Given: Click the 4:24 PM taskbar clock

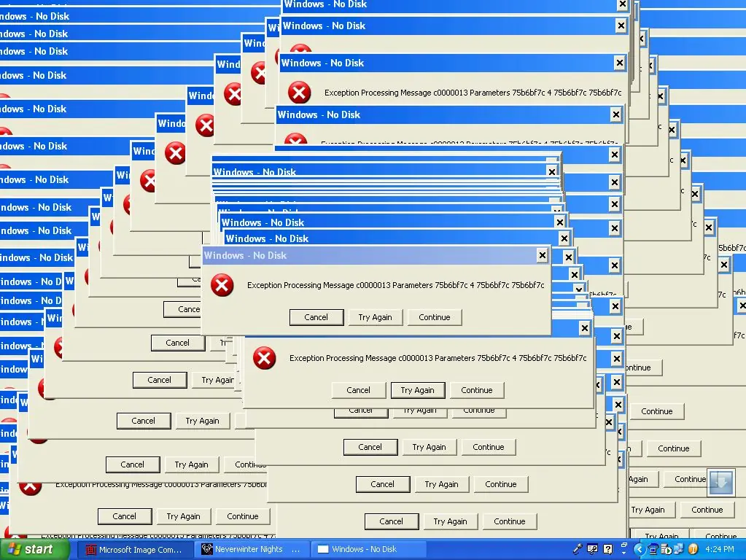Looking at the screenshot, I should pos(720,550).
